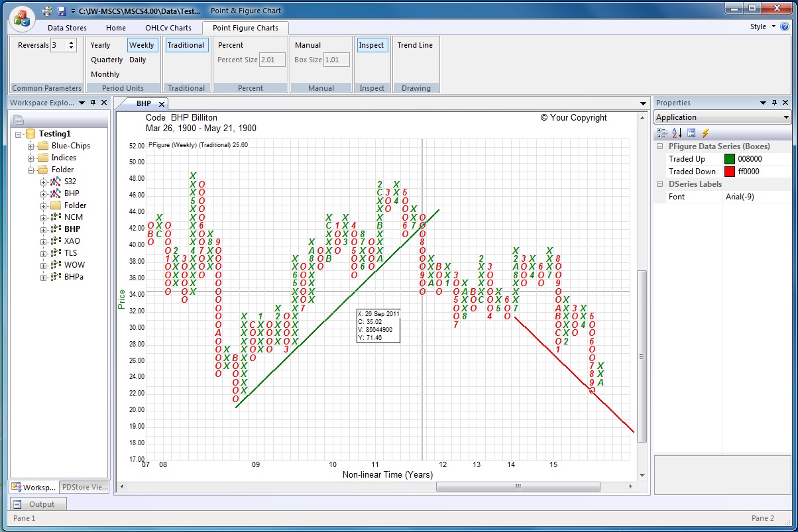798x532 pixels.
Task: Toggle the Weekly period unit
Action: (141, 45)
